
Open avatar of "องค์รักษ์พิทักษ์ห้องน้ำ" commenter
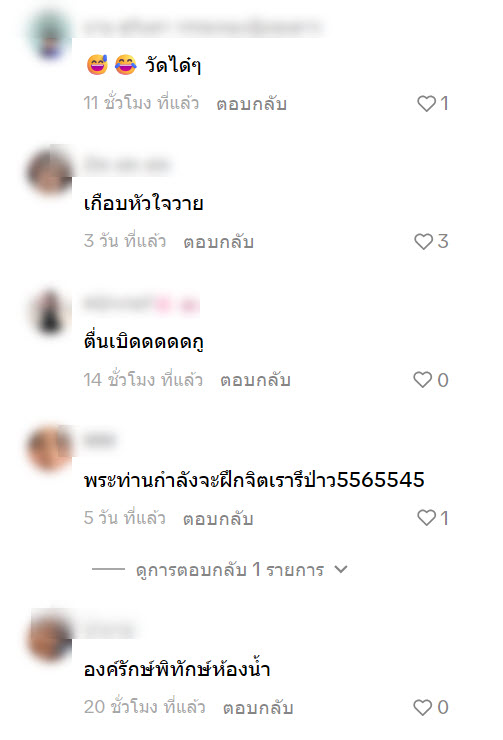pos(50,635)
